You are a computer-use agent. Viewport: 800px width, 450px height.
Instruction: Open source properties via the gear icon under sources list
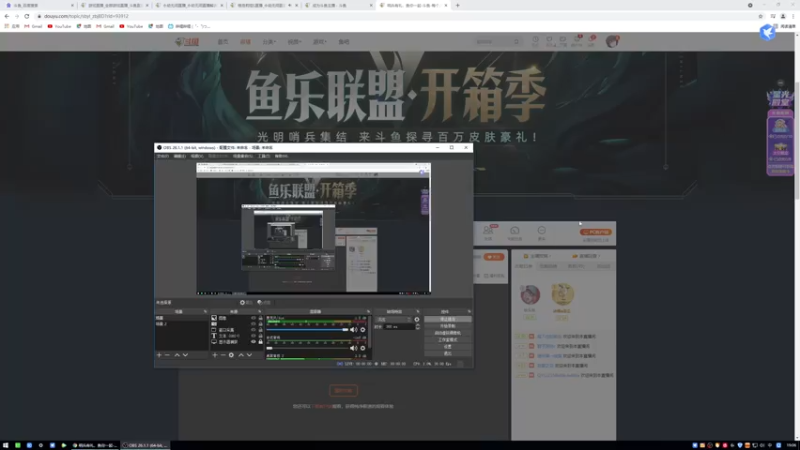pos(231,355)
